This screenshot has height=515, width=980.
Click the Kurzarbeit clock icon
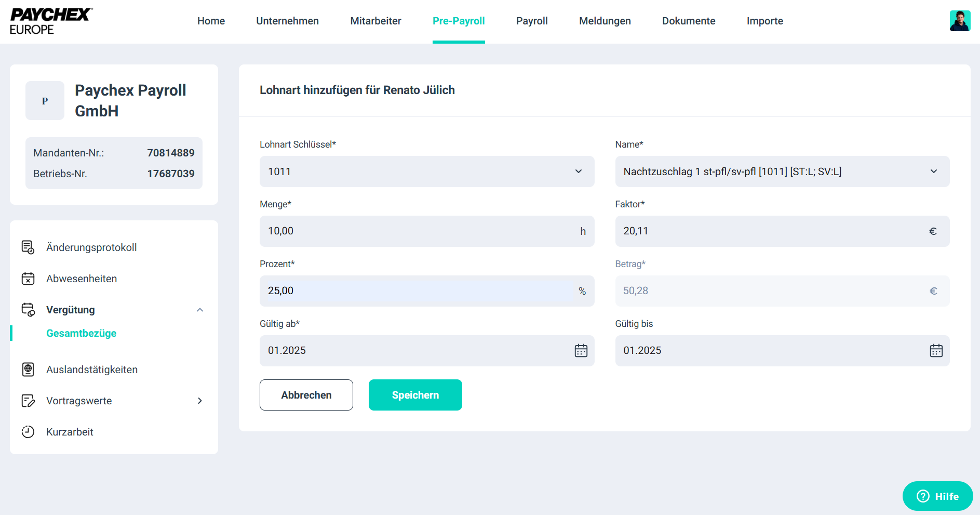tap(28, 432)
